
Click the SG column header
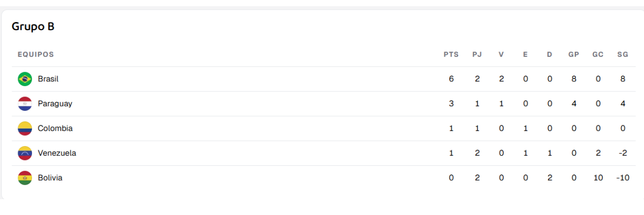(623, 54)
